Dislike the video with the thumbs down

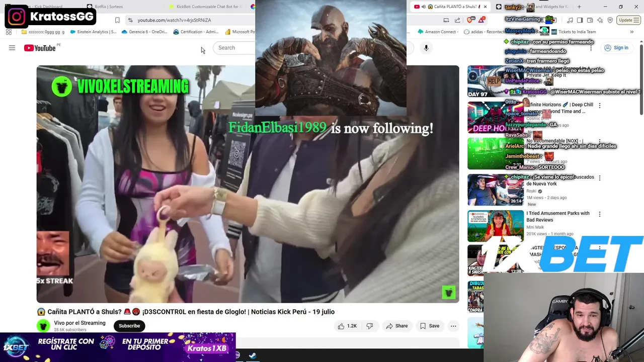point(370,326)
